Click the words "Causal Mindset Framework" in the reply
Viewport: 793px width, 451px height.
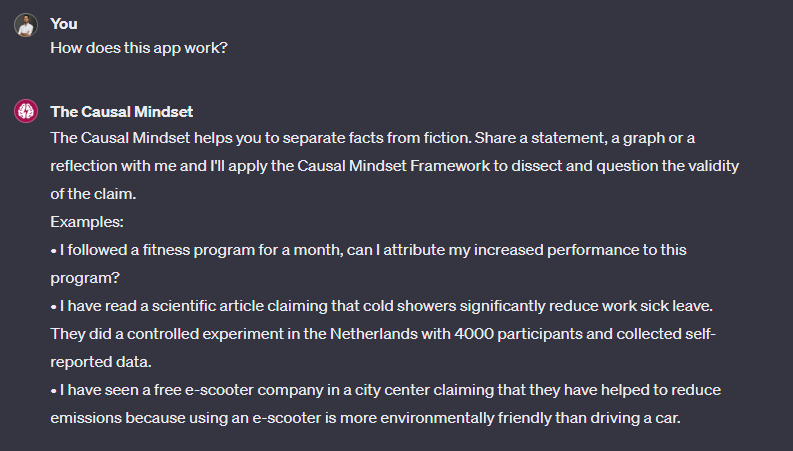pos(393,166)
